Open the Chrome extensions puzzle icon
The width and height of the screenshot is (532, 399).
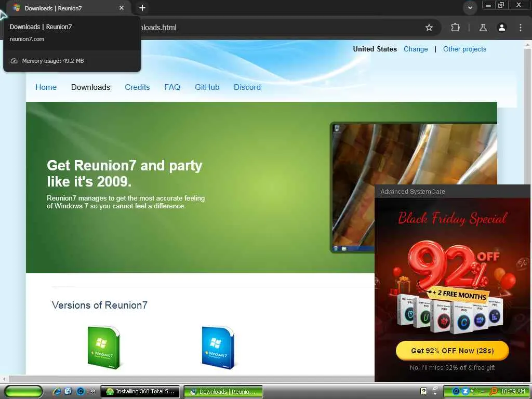455,28
